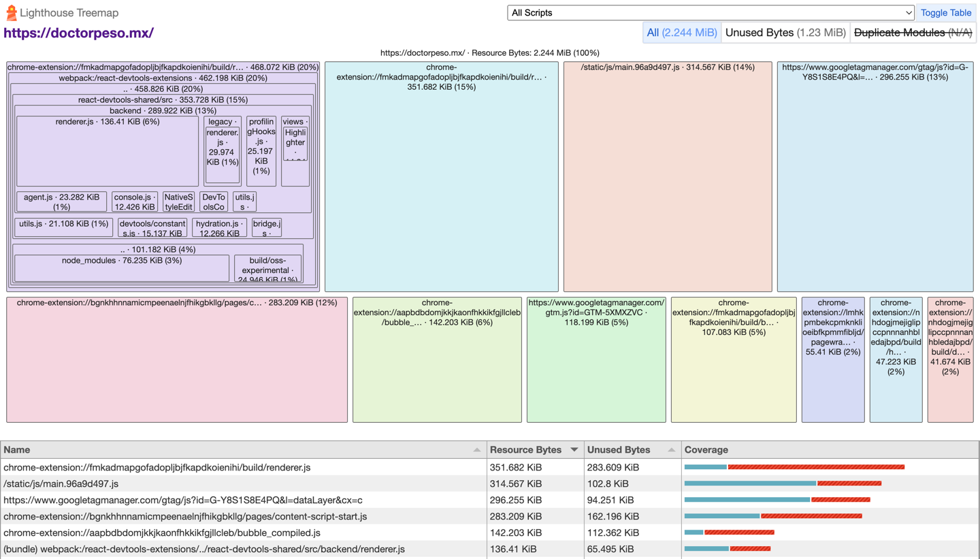Select the Unused Bytes (1.23 MiB) view mode

click(x=785, y=33)
